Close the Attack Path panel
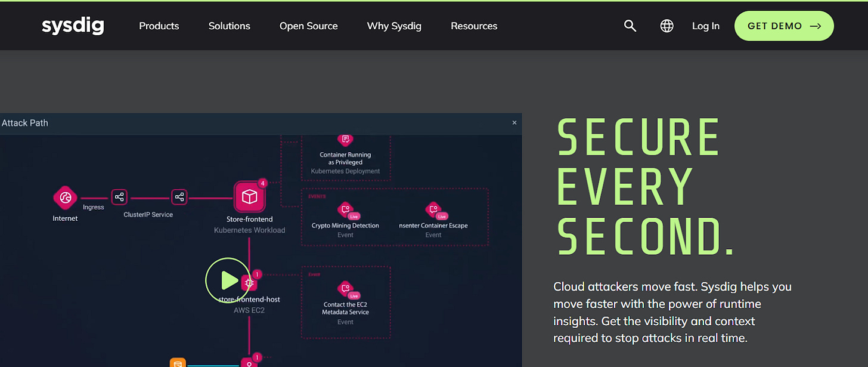Screen dimensions: 868x367 coord(514,123)
